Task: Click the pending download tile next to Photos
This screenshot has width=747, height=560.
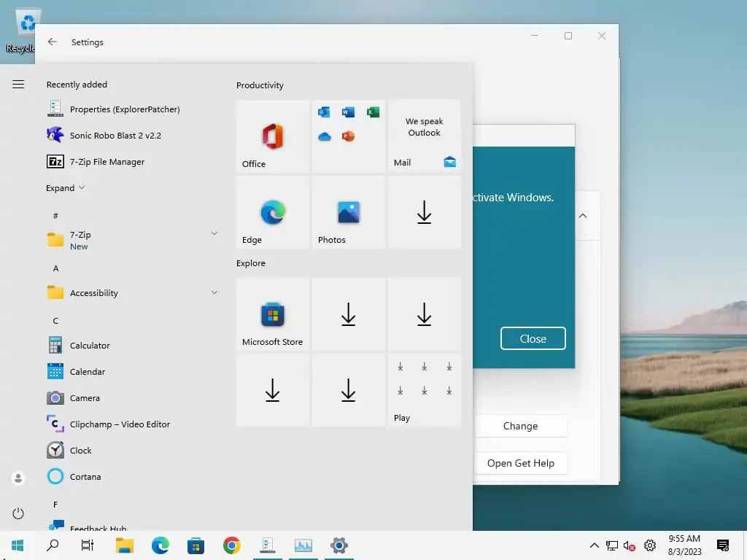Action: 424,212
